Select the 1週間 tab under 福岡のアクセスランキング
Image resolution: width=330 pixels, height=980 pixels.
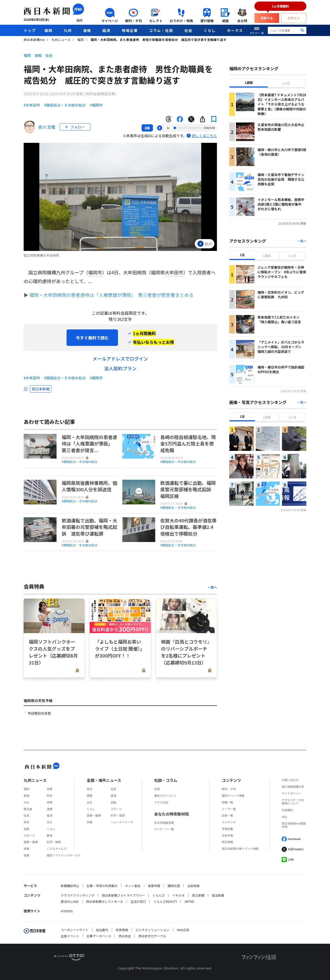pos(249,83)
